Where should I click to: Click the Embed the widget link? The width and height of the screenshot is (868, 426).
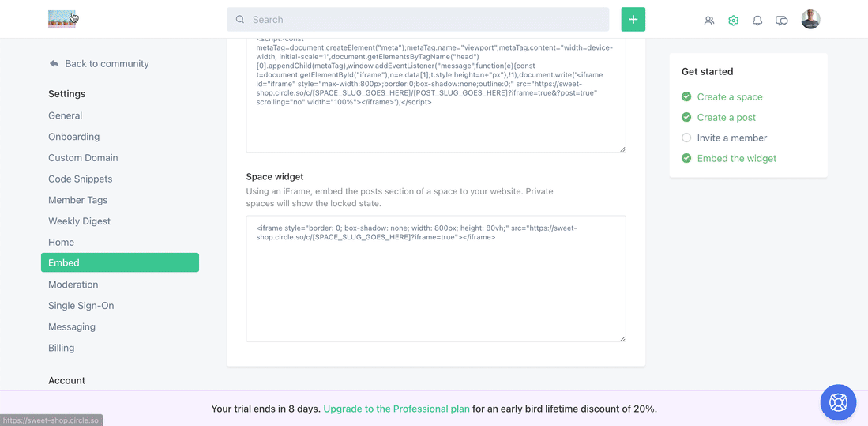(737, 158)
